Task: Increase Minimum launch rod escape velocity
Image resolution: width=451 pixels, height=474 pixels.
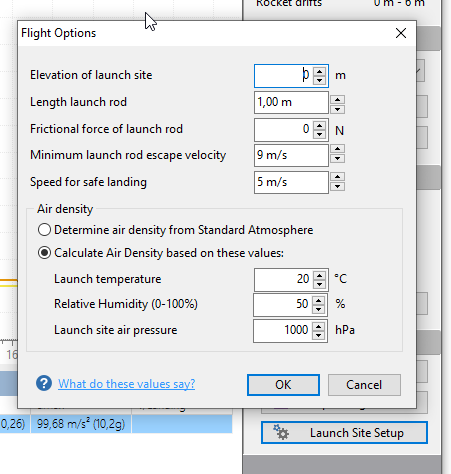Action: pyautogui.click(x=338, y=149)
